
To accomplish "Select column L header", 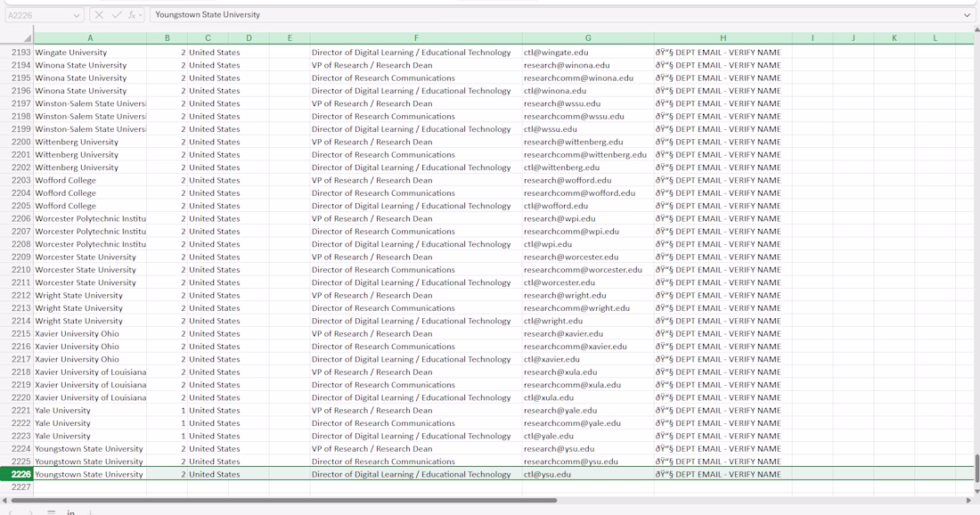I will [935, 38].
